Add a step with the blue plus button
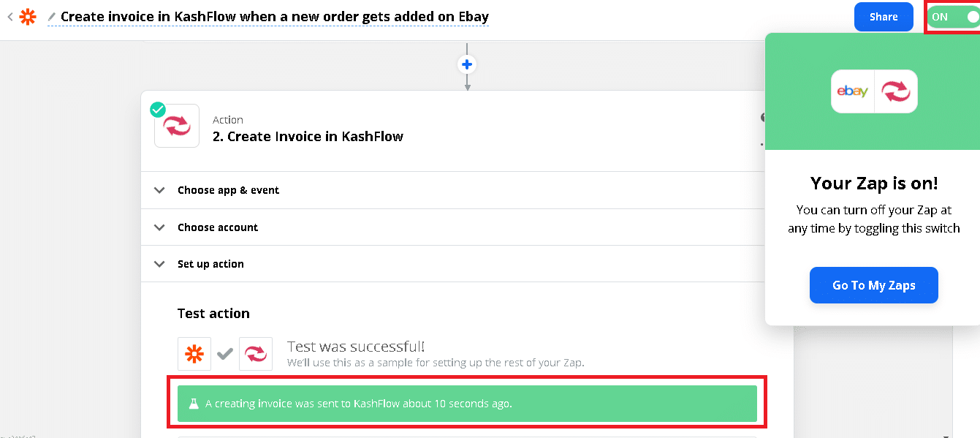Screen dimensions: 980x438 [x=467, y=64]
